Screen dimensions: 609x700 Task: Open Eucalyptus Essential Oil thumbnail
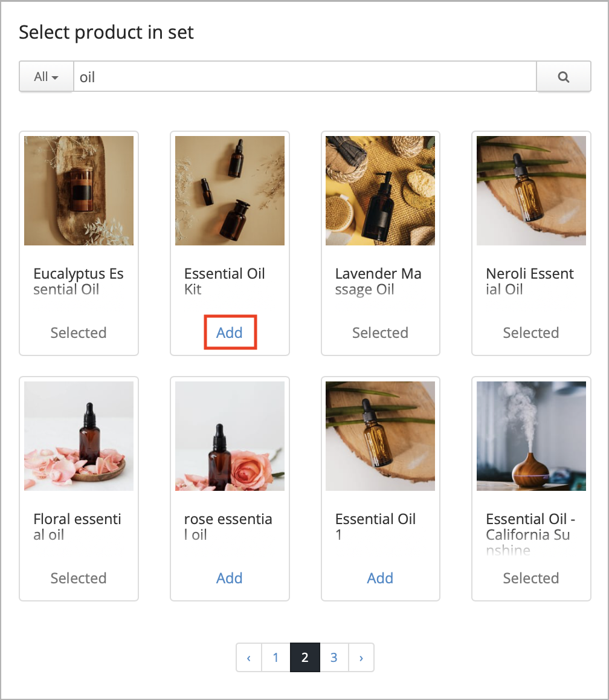coord(79,190)
